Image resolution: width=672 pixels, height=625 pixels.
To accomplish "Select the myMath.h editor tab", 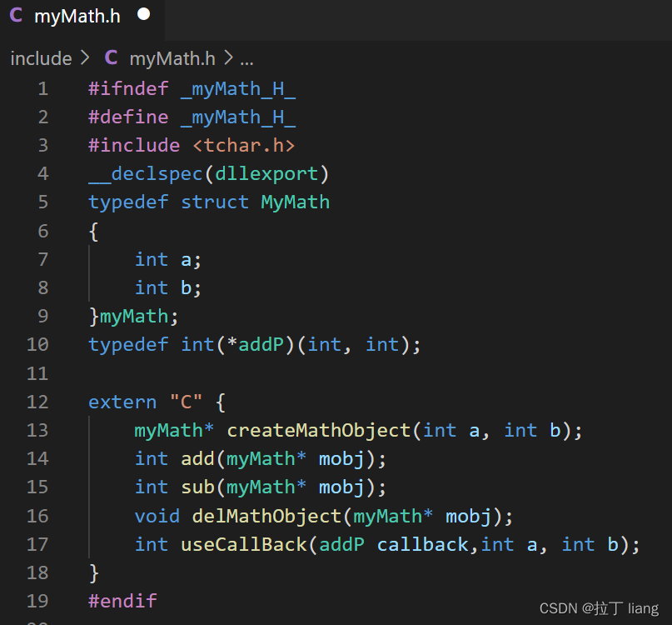I will pos(75,15).
